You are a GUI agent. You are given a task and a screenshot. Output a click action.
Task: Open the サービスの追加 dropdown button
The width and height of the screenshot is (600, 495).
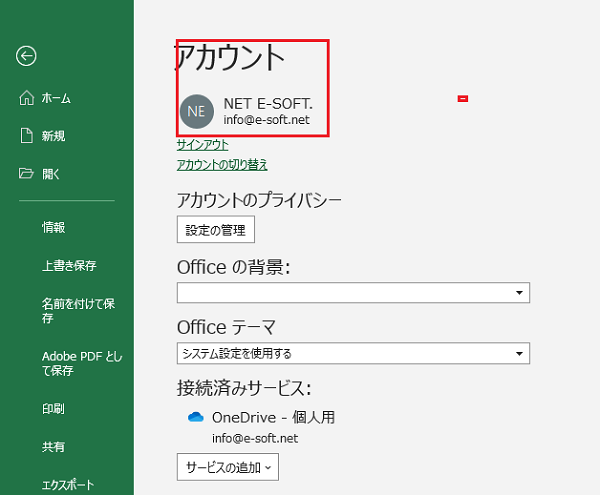(228, 467)
